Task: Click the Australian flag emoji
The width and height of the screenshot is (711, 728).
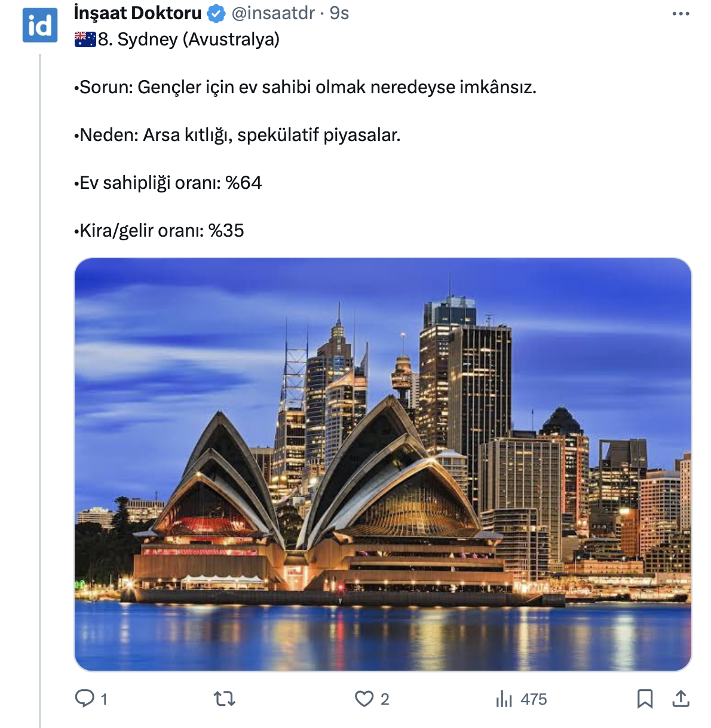Action: click(x=85, y=39)
